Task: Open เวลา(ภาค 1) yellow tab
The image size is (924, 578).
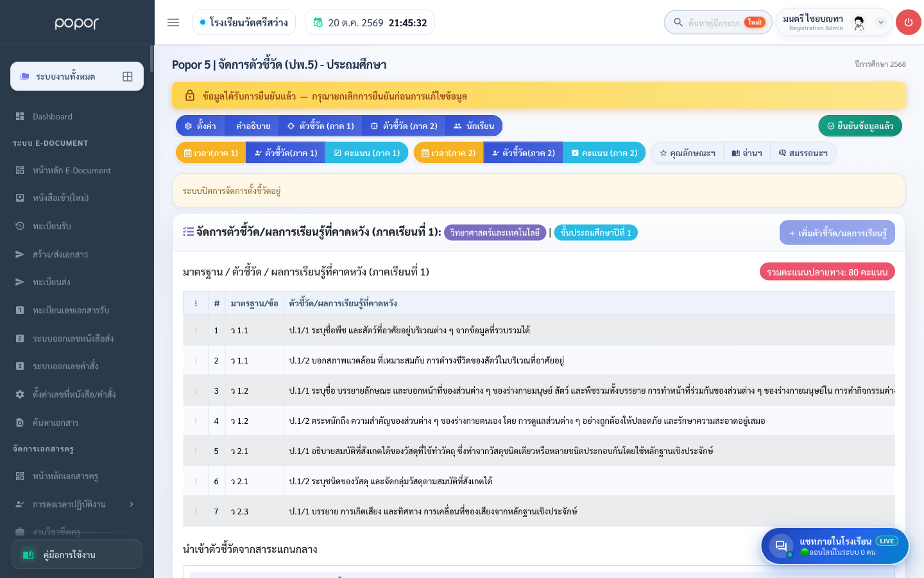Action: tap(211, 153)
